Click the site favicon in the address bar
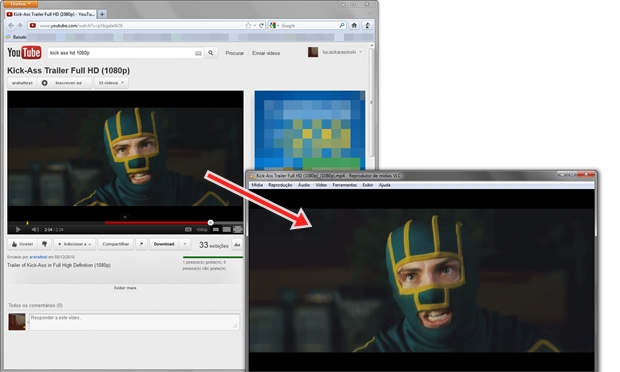 pos(33,25)
